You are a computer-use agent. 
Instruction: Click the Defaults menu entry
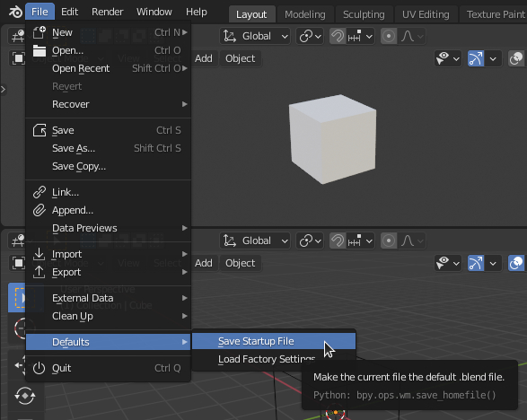109,342
